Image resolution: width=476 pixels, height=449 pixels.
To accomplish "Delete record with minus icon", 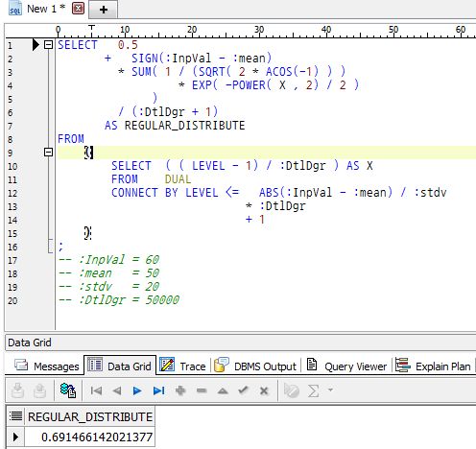I will coord(202,390).
